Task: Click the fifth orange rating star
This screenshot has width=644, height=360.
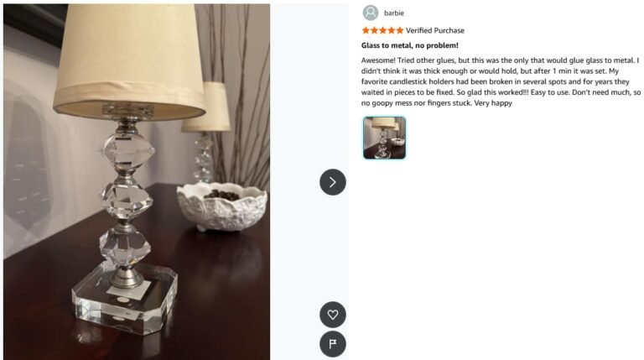Action: (x=400, y=30)
